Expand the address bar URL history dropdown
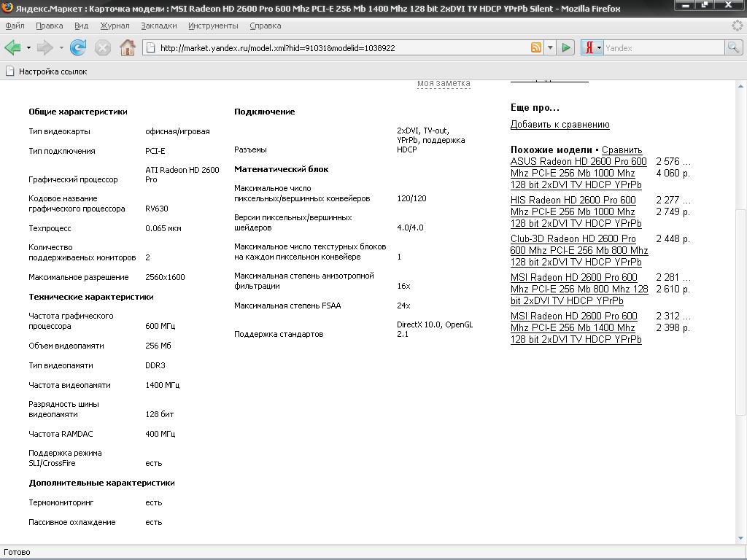This screenshot has width=747, height=560. point(550,47)
